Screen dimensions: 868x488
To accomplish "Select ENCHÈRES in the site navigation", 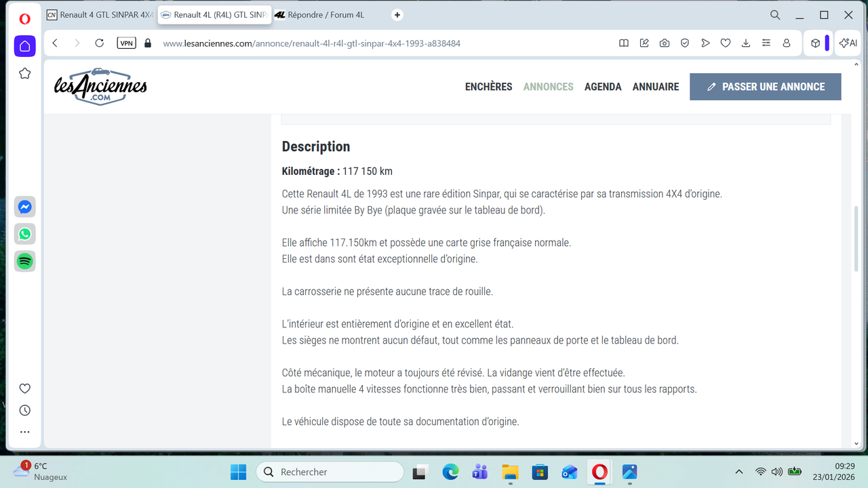I will click(x=488, y=86).
